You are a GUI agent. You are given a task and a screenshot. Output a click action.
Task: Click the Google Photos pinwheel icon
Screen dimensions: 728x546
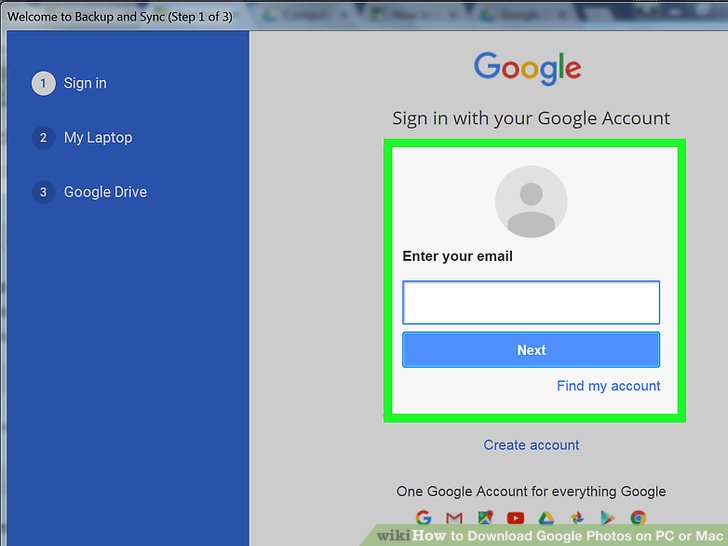[577, 518]
